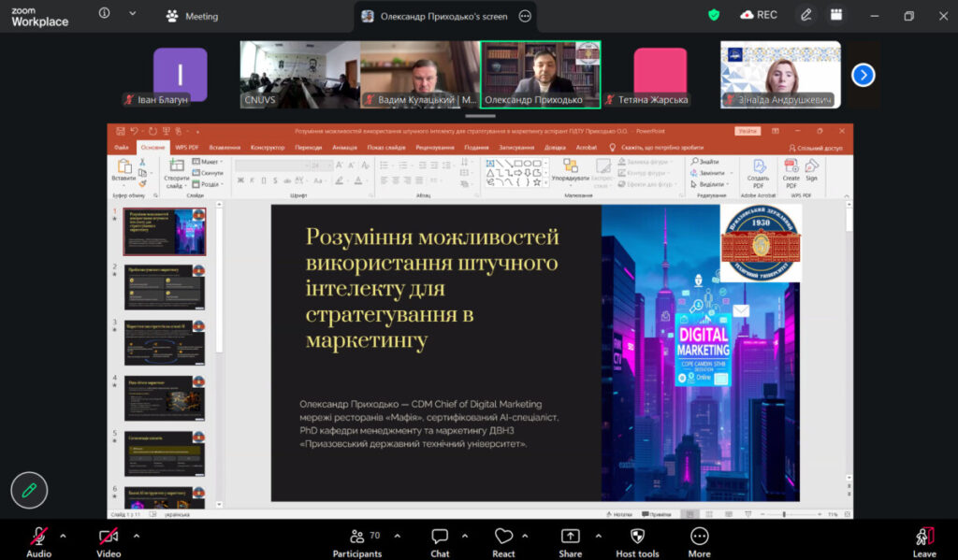Image resolution: width=958 pixels, height=560 pixels.
Task: Click the green encryption shield icon
Action: 714,15
